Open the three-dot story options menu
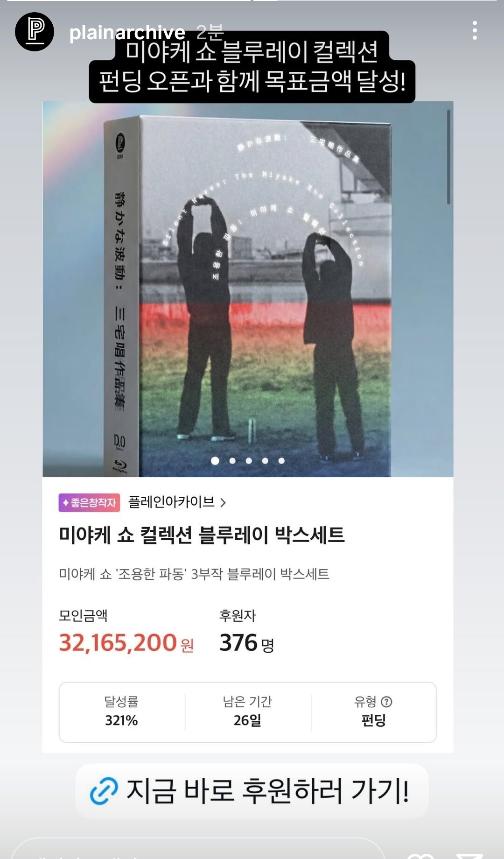Screen dimensions: 504x859 pos(475,30)
